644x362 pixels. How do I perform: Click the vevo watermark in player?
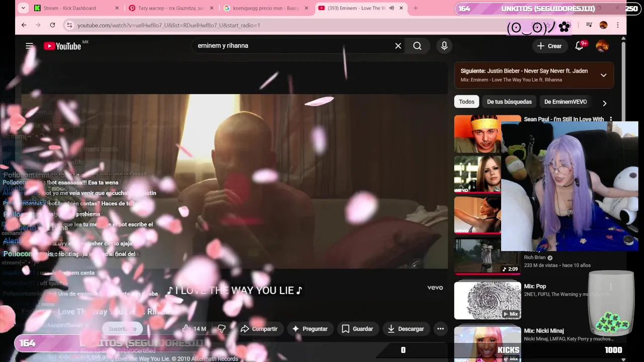click(x=435, y=288)
